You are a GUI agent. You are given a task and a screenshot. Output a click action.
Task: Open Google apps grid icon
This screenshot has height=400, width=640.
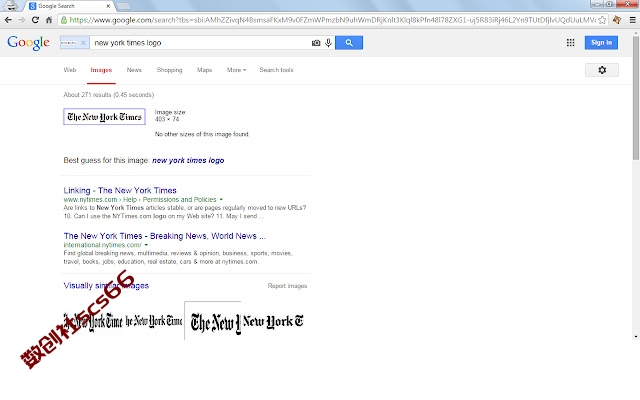[571, 42]
